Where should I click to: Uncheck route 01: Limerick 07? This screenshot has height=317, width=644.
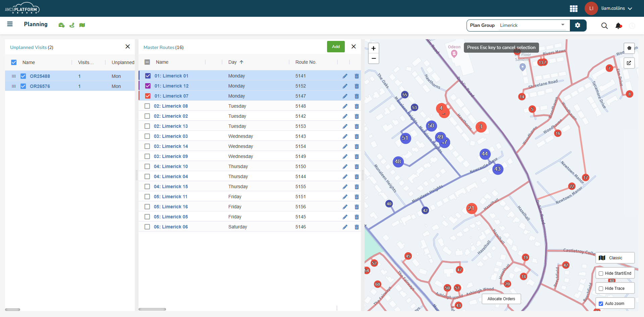pos(148,96)
